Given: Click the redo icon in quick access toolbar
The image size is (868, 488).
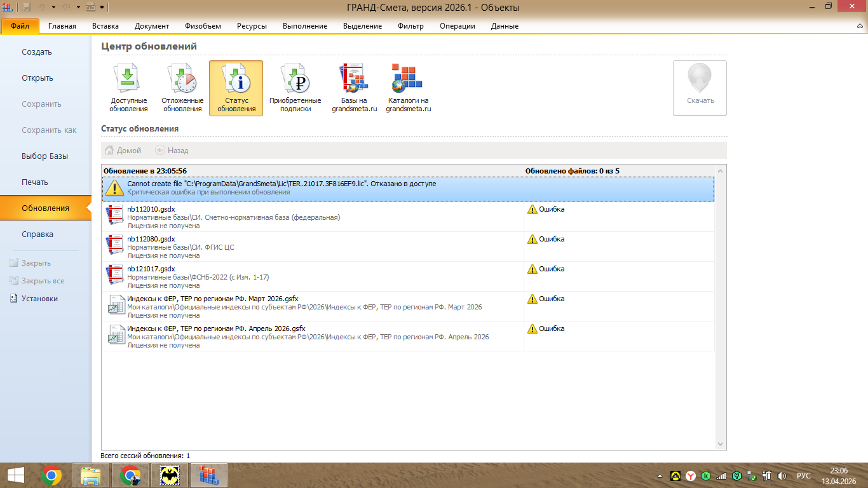Looking at the screenshot, I should [x=66, y=7].
